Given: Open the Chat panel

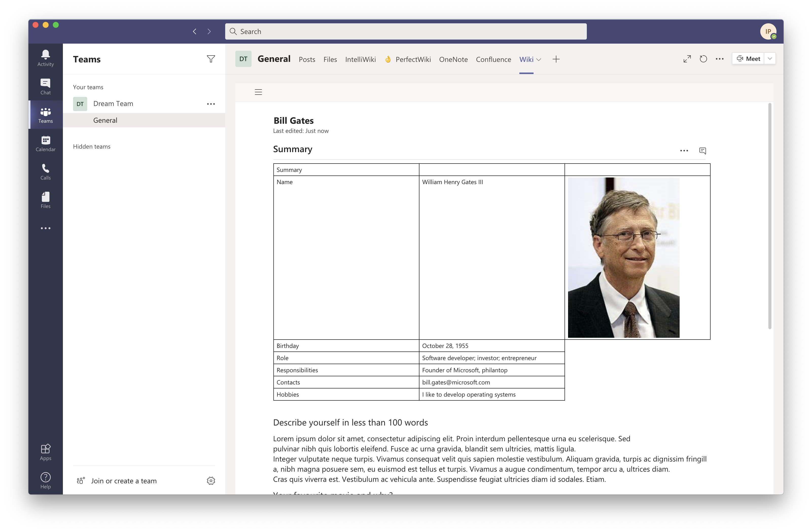Looking at the screenshot, I should 45,86.
